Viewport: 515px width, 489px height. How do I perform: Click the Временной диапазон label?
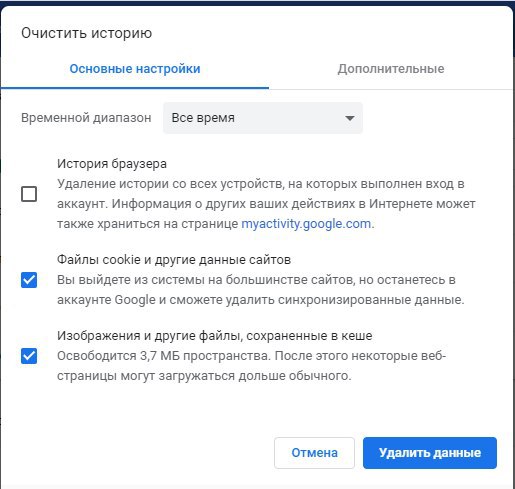pos(86,118)
